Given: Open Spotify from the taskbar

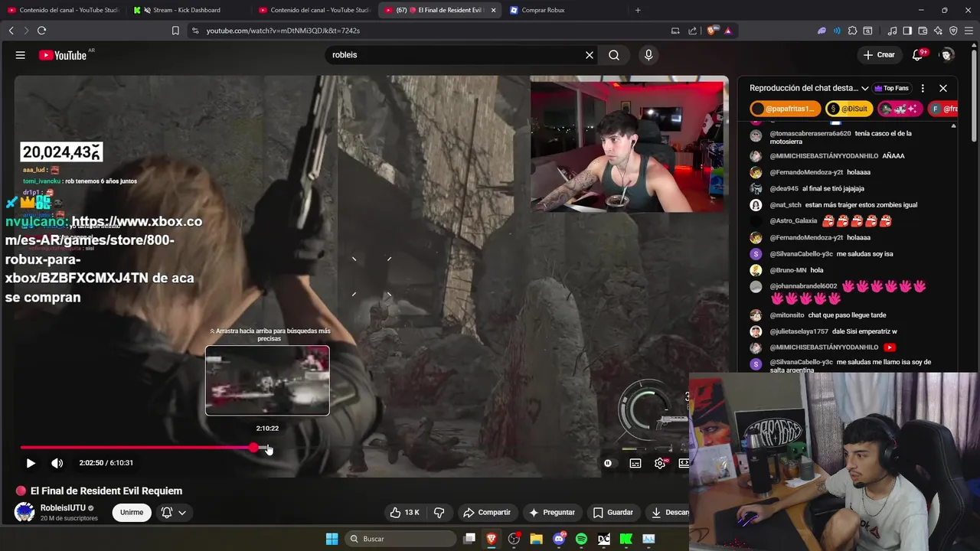Looking at the screenshot, I should tap(581, 539).
